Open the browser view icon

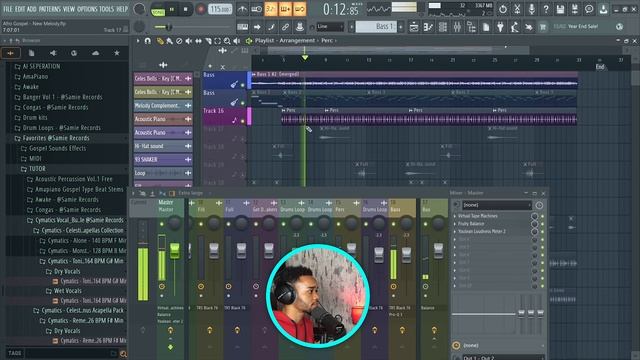click(471, 27)
